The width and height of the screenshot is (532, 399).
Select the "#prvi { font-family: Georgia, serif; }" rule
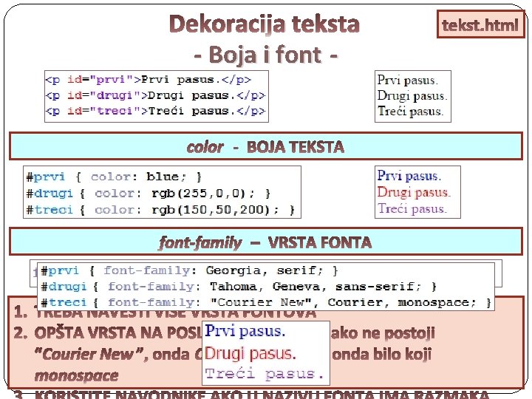(x=189, y=270)
